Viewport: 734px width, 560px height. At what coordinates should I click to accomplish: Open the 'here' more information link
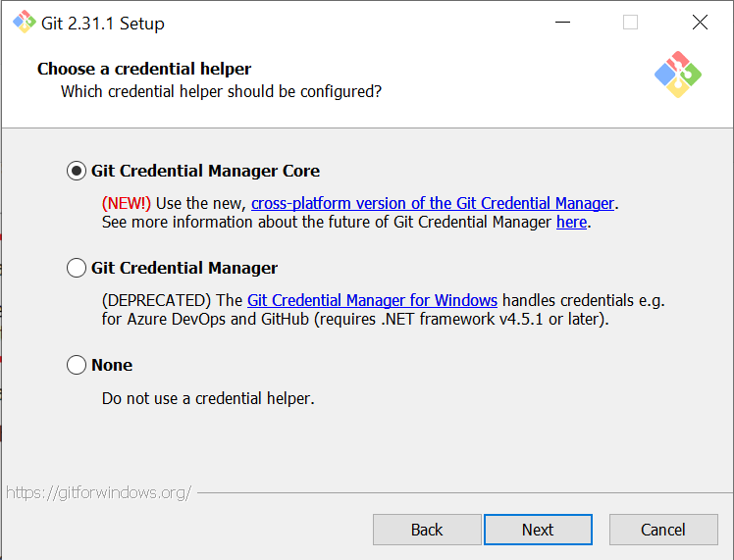coord(571,222)
